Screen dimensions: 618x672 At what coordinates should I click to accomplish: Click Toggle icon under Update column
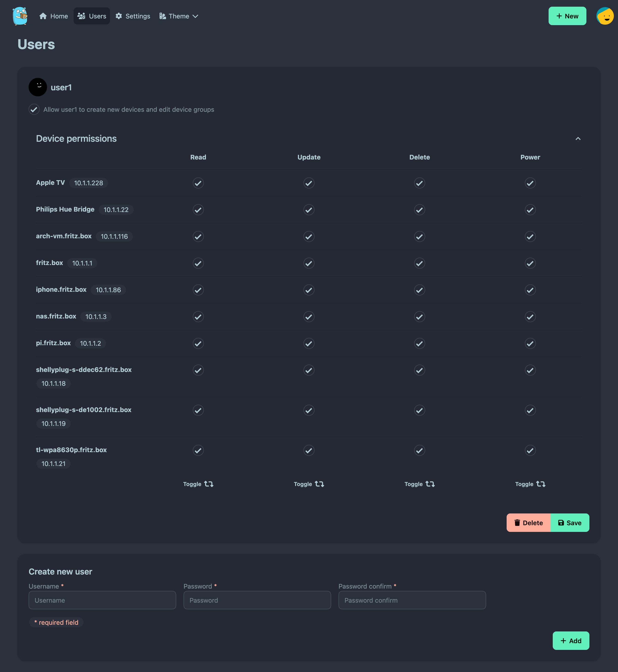pos(319,484)
